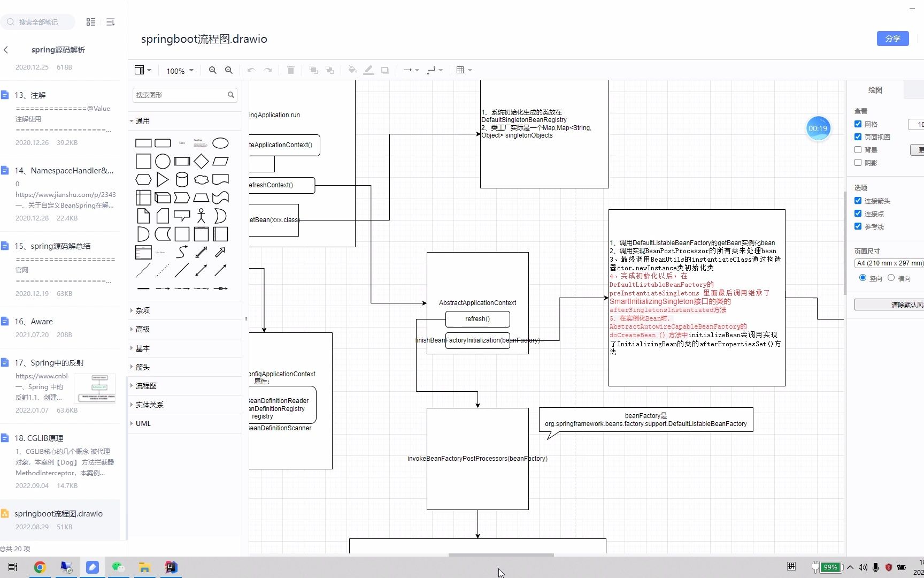Go back from spring源码解析 notebook
The image size is (924, 578).
click(6, 50)
